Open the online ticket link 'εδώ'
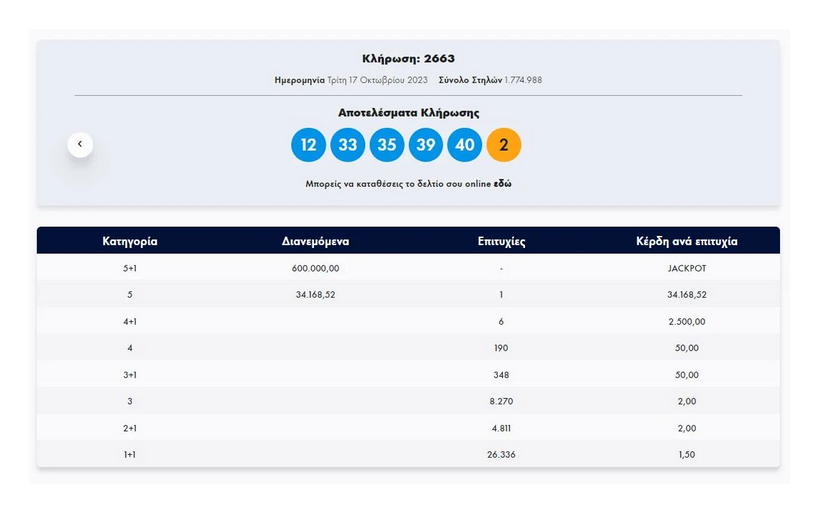Image resolution: width=821 pixels, height=515 pixels. [x=502, y=184]
